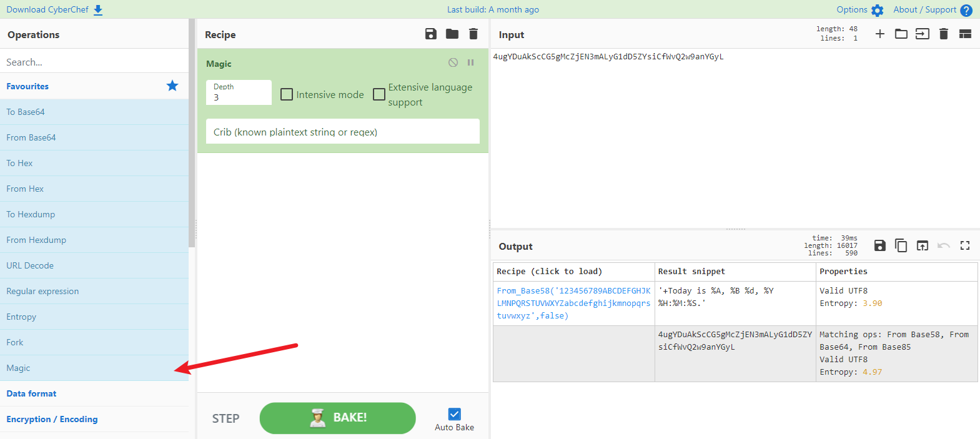Click the 'Last build: A month ago' text
This screenshot has height=439, width=980.
coord(493,10)
